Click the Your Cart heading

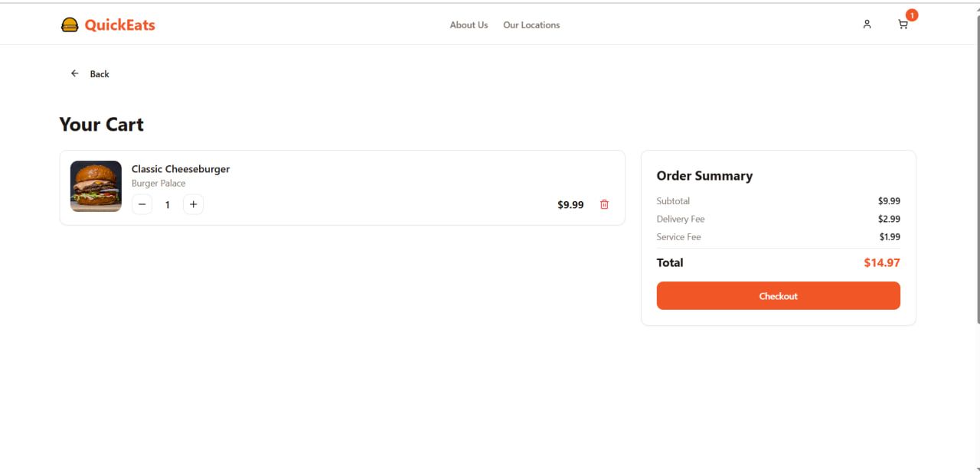pos(102,125)
